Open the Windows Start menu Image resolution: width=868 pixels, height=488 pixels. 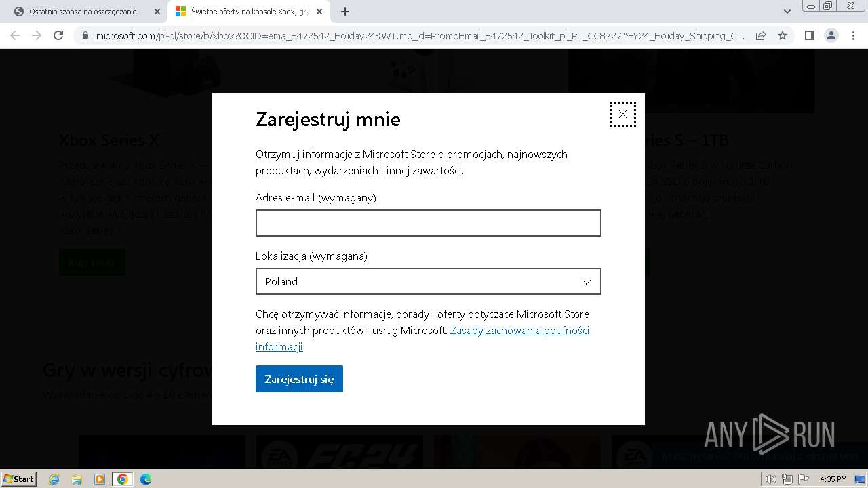[18, 479]
